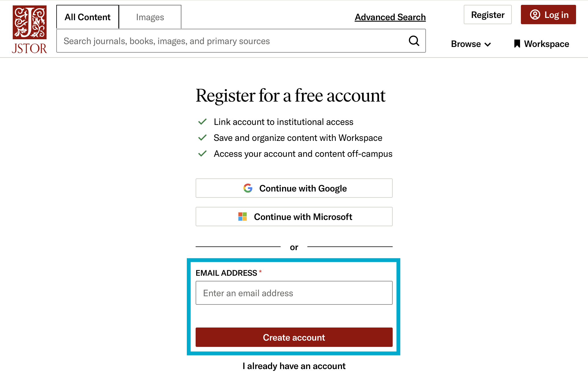588x385 pixels.
Task: Click the Google icon on the sign-in button
Action: click(248, 188)
